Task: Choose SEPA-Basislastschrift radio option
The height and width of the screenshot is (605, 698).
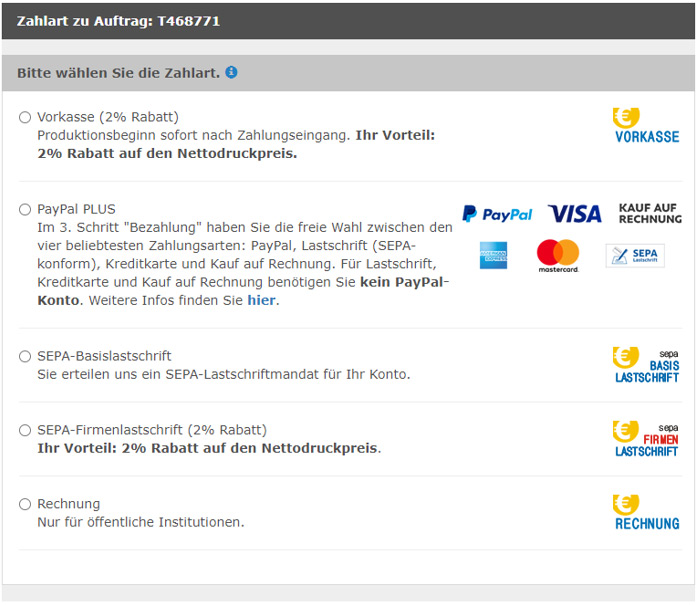Action: [25, 356]
